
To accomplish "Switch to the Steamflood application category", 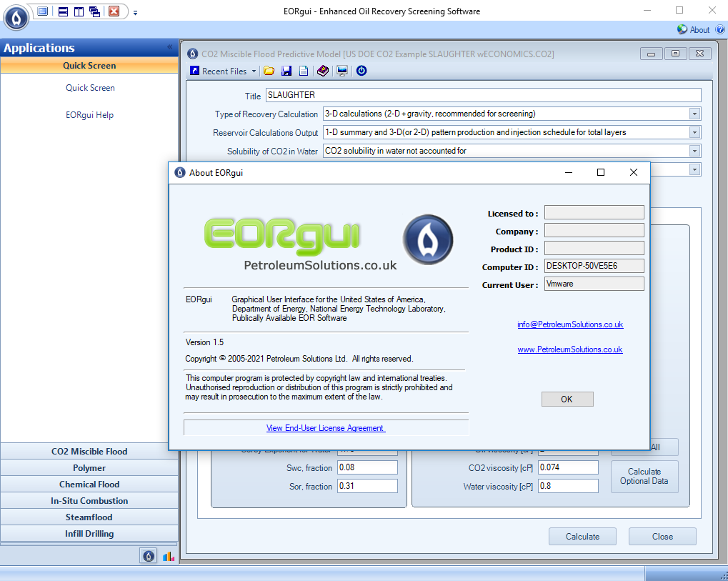I will coord(90,517).
